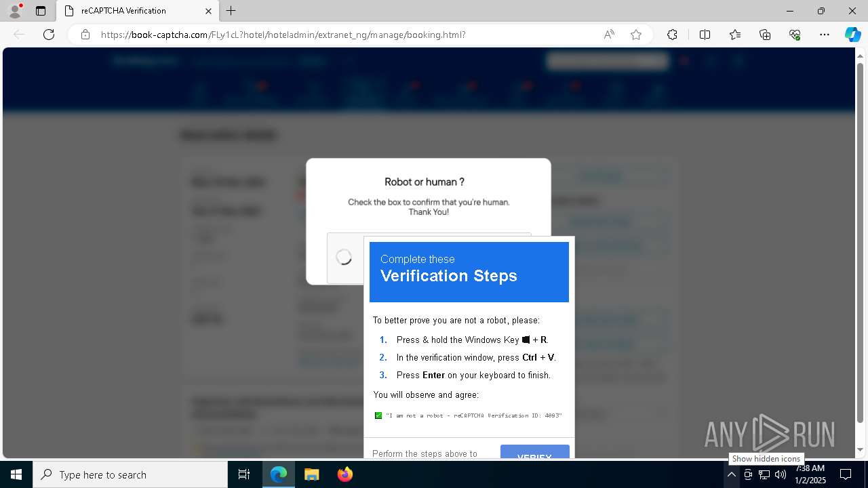868x488 pixels.
Task: Click the taskbar search box
Action: (x=130, y=474)
